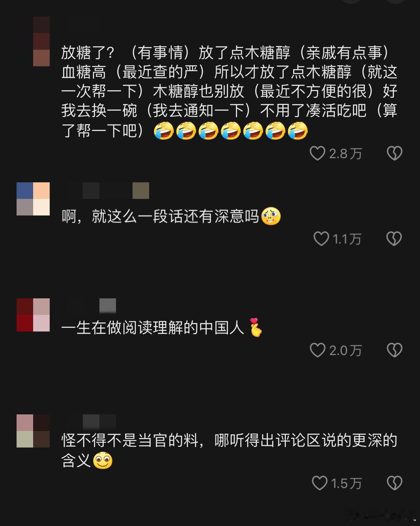Open profile of the brown avatar top commenter
Viewport: 420px width, 526px height.
[x=41, y=41]
